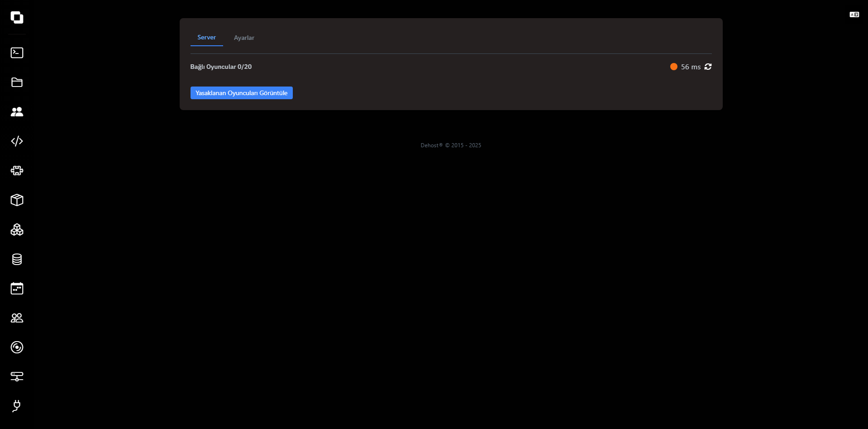The height and width of the screenshot is (429, 868).
Task: Open the Console terminal icon in sidebar
Action: coord(17,53)
